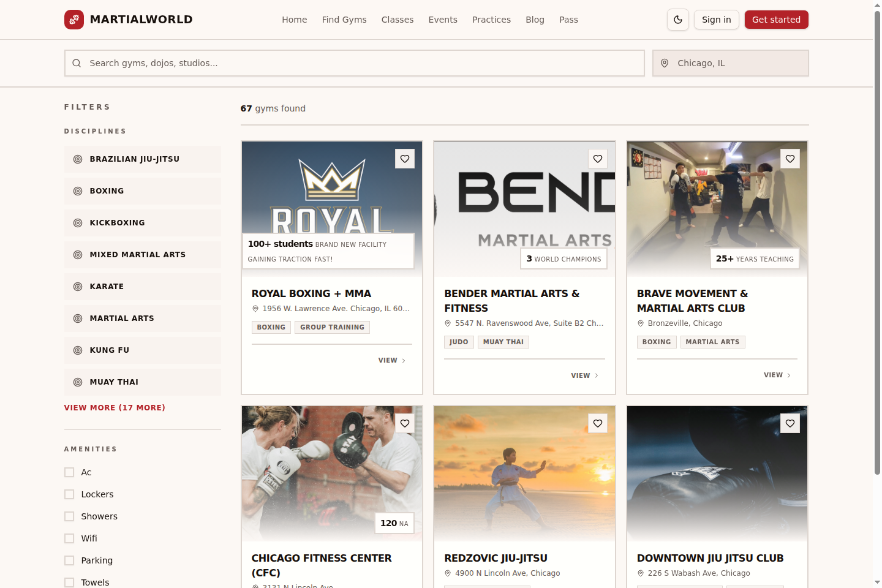Check the Showers amenity
Viewport: 882px width, 588px height.
(69, 516)
